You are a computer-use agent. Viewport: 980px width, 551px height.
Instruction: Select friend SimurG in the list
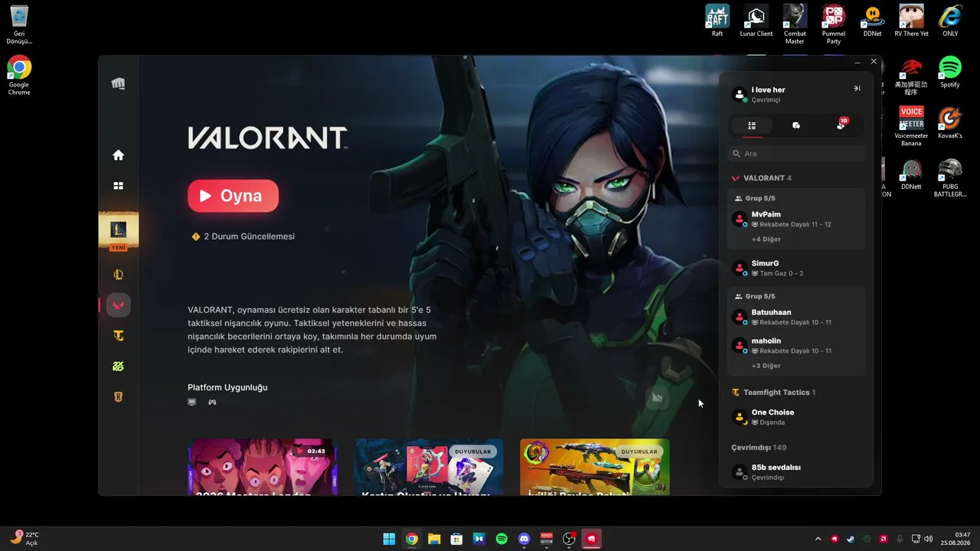click(x=796, y=268)
